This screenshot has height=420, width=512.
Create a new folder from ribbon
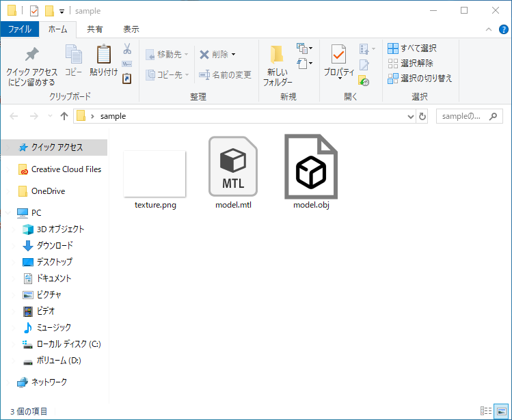pyautogui.click(x=278, y=66)
